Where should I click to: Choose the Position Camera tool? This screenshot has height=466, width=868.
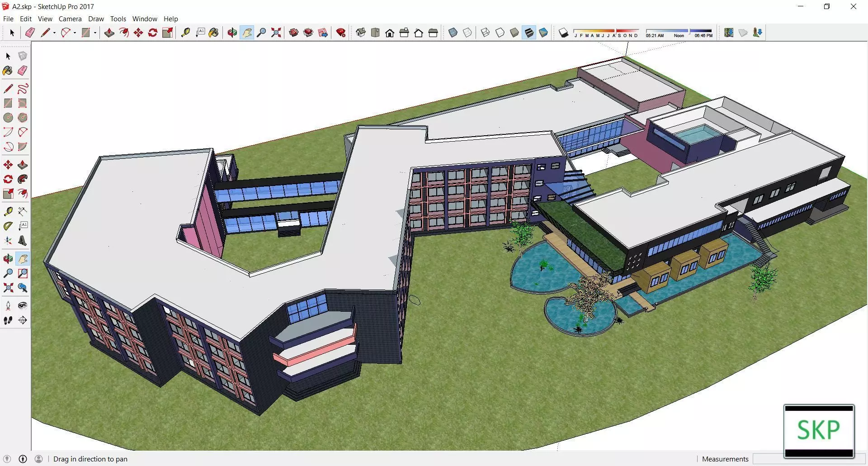click(x=8, y=306)
